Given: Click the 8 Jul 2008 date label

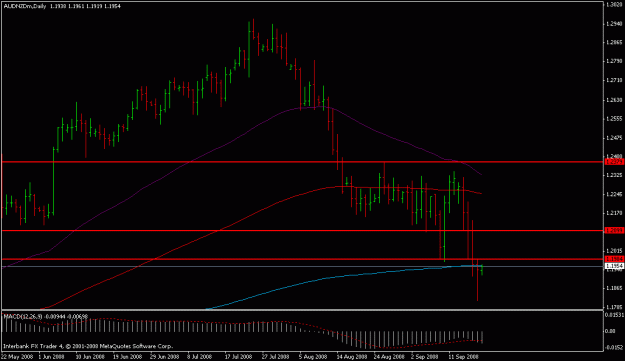Looking at the screenshot, I should [x=199, y=357].
